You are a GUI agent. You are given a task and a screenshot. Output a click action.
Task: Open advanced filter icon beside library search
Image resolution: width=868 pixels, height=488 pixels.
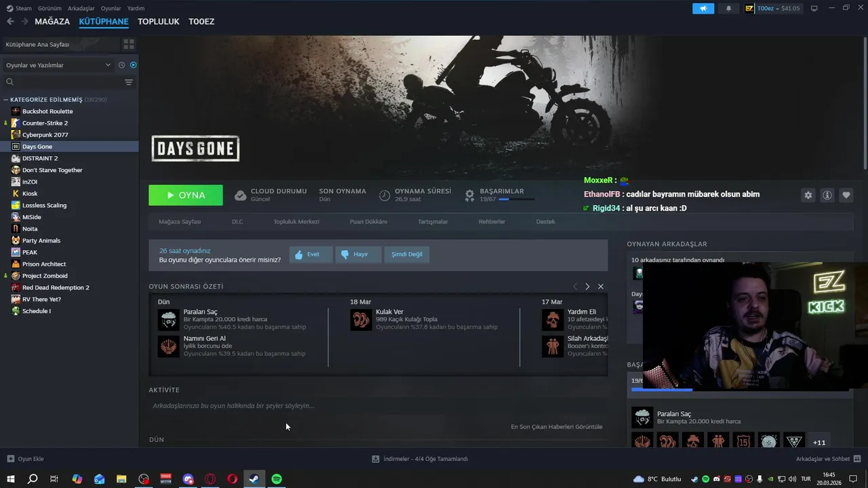129,82
